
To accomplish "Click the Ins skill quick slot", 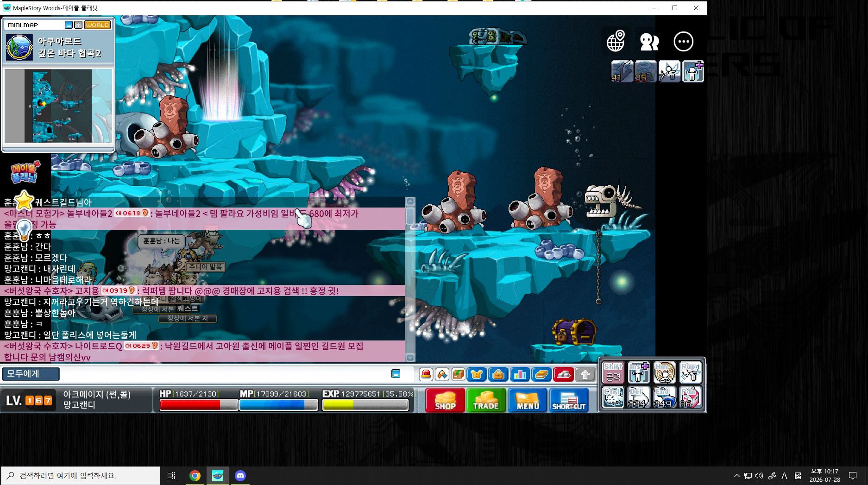I will (638, 372).
